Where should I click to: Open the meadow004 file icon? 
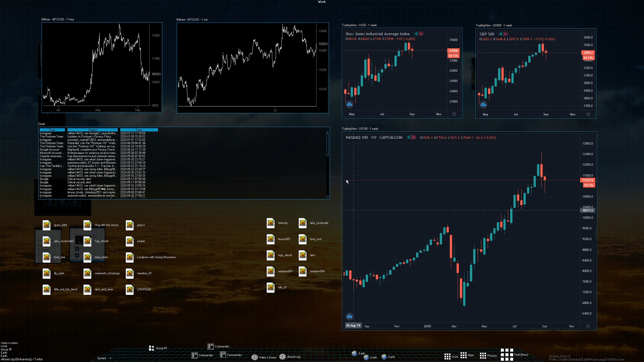click(x=303, y=272)
